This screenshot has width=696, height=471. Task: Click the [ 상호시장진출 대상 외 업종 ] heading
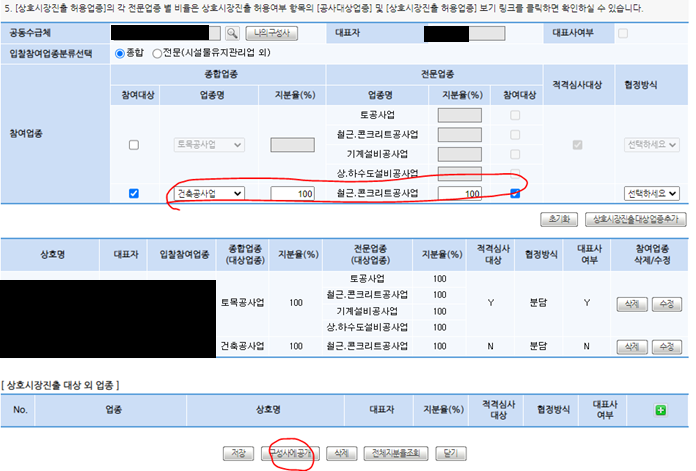(x=60, y=385)
